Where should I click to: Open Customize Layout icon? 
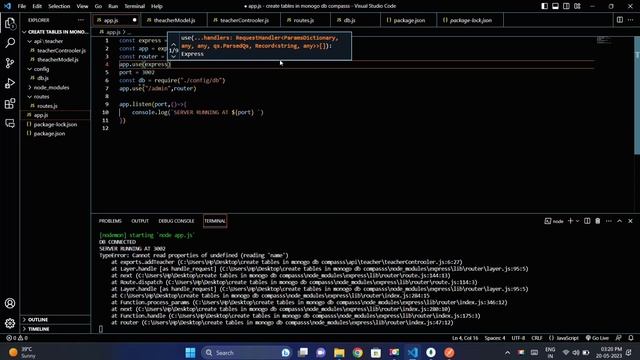pos(577,6)
